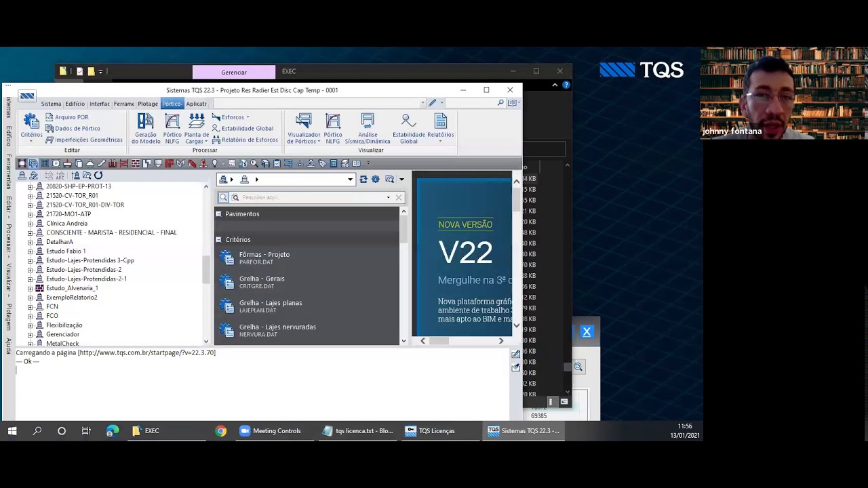Open the Interface ribbon tab

100,104
